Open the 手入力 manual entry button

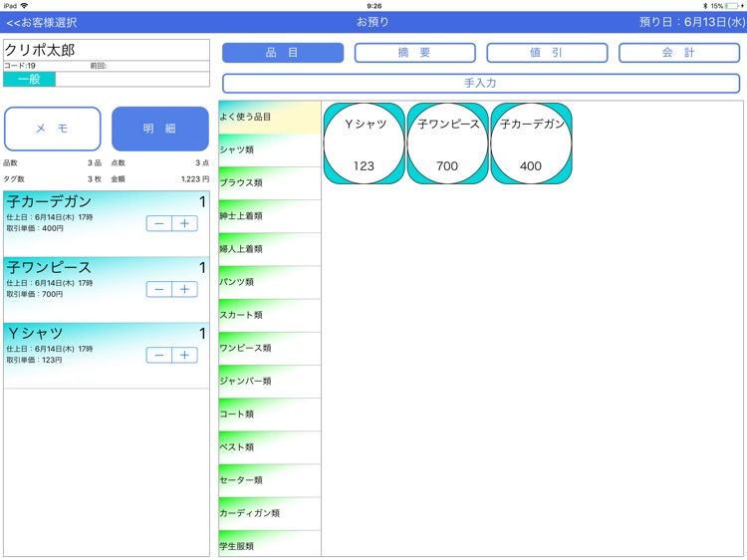(x=481, y=83)
